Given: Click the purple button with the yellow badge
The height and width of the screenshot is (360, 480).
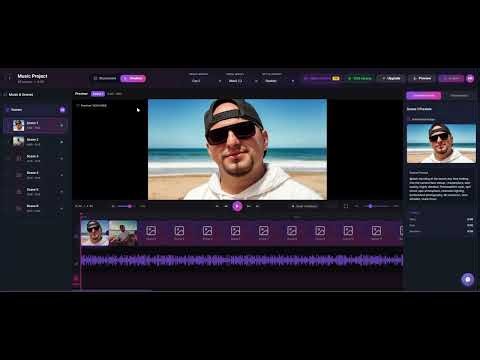Looking at the screenshot, I should [322, 78].
